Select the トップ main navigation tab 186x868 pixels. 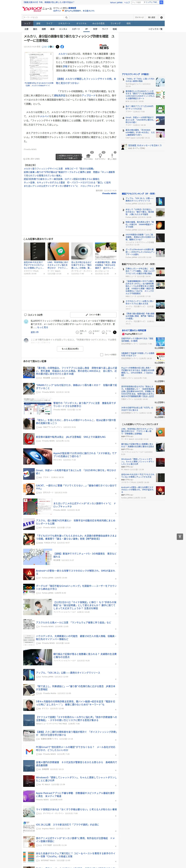(27, 23)
